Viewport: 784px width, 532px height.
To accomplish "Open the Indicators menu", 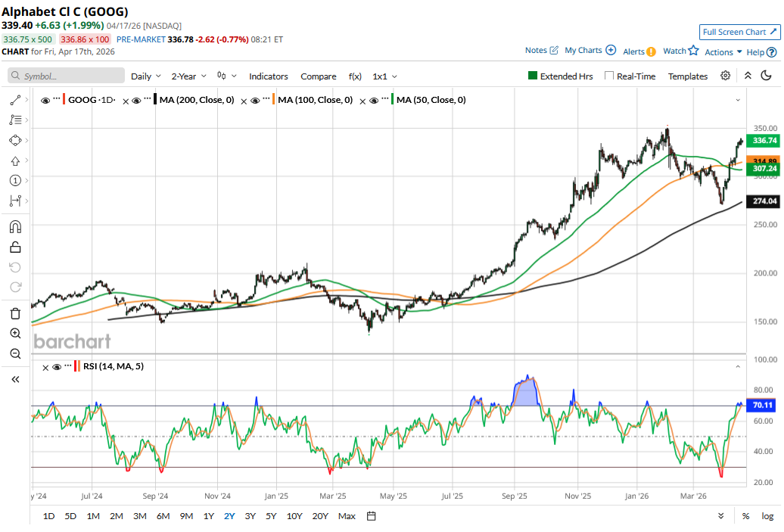I will click(x=269, y=76).
